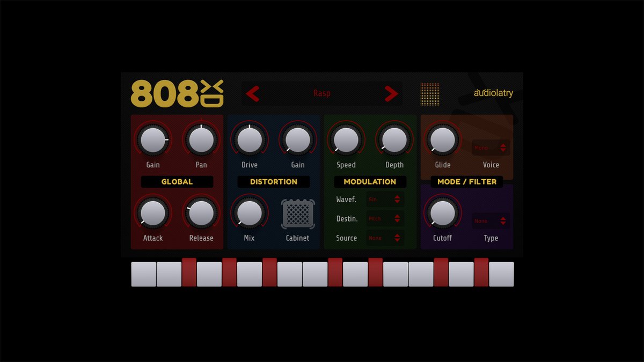Image resolution: width=644 pixels, height=362 pixels.
Task: Click the Attack knob
Action: 153,213
